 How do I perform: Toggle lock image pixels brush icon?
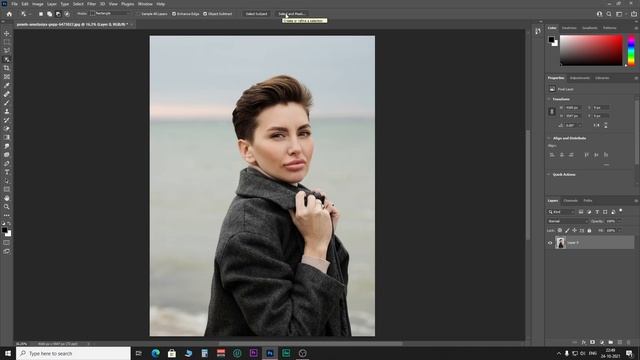point(567,231)
